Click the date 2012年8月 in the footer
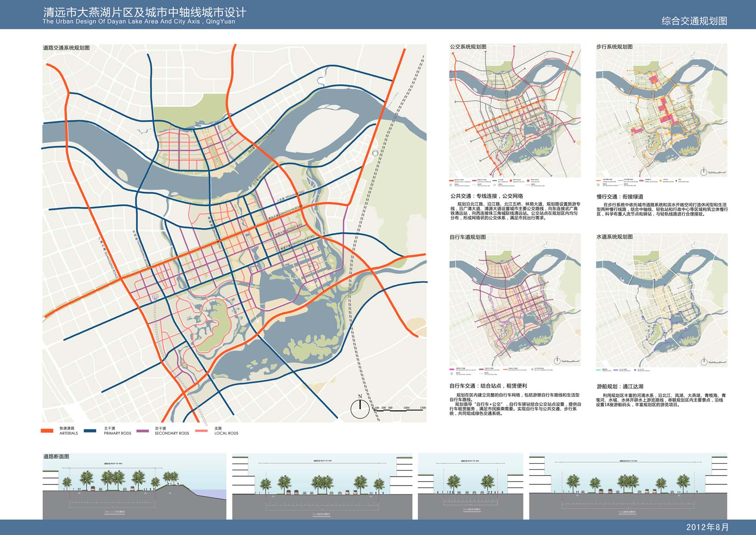This screenshot has width=756, height=535. point(708,527)
